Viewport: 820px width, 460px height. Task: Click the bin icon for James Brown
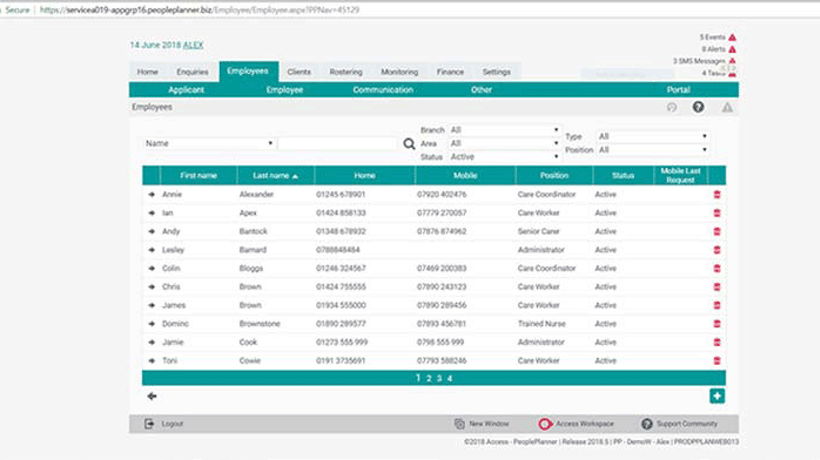coord(717,305)
